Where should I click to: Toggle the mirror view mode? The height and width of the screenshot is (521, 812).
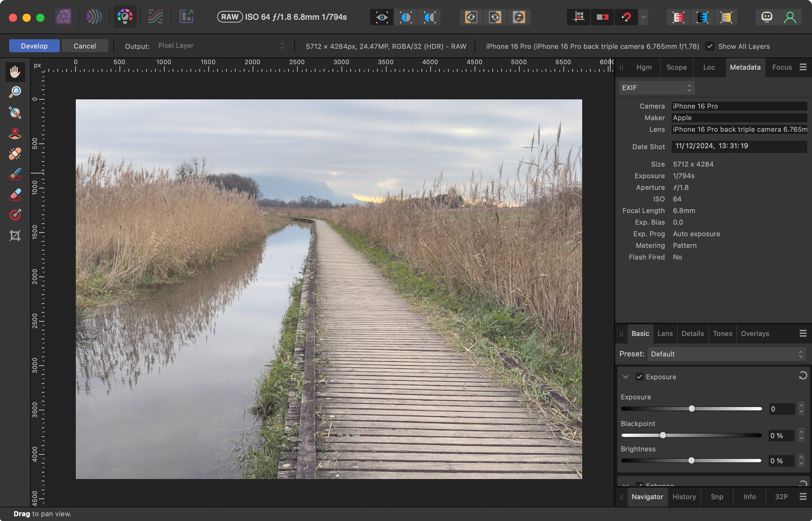430,17
